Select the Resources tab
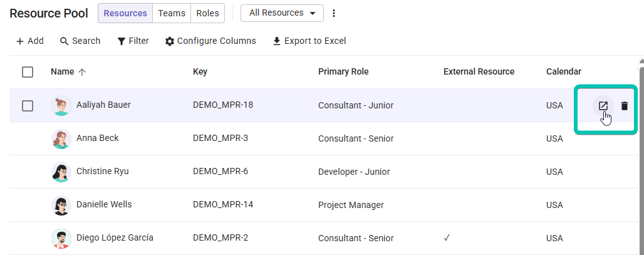The image size is (644, 255). coord(125,13)
